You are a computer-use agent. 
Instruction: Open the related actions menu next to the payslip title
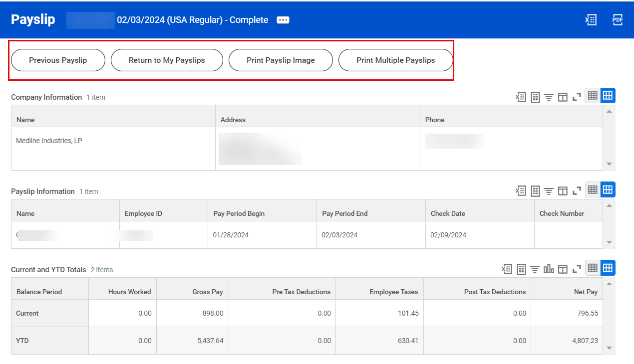pos(283,20)
